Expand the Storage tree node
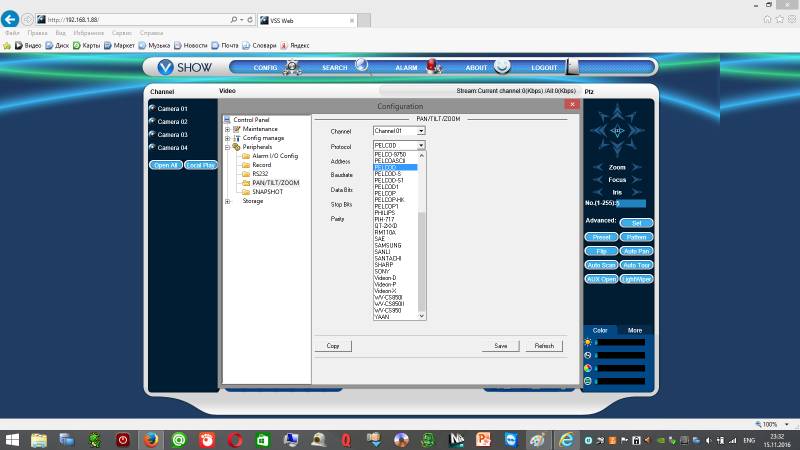This screenshot has width=800, height=450. pos(228,202)
